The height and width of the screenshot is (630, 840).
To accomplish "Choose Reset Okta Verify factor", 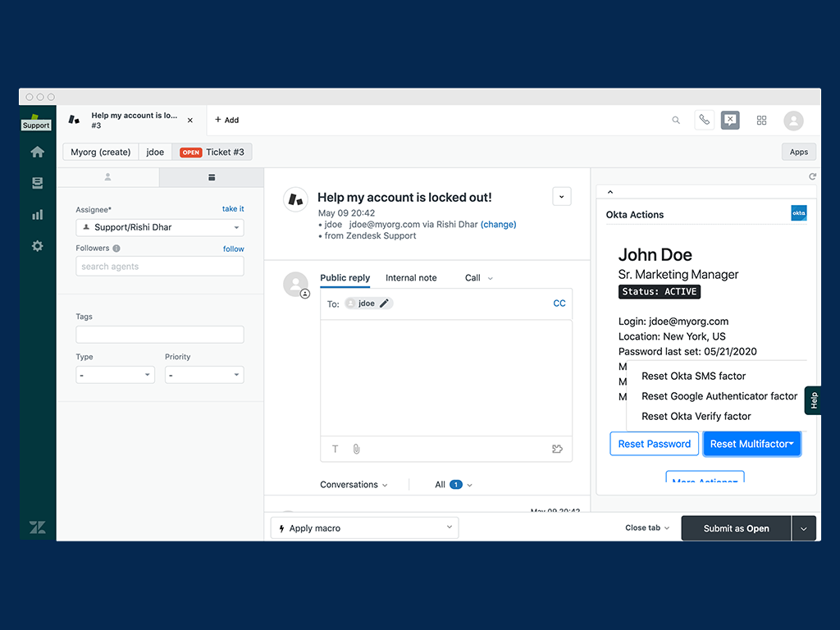I will tap(696, 416).
